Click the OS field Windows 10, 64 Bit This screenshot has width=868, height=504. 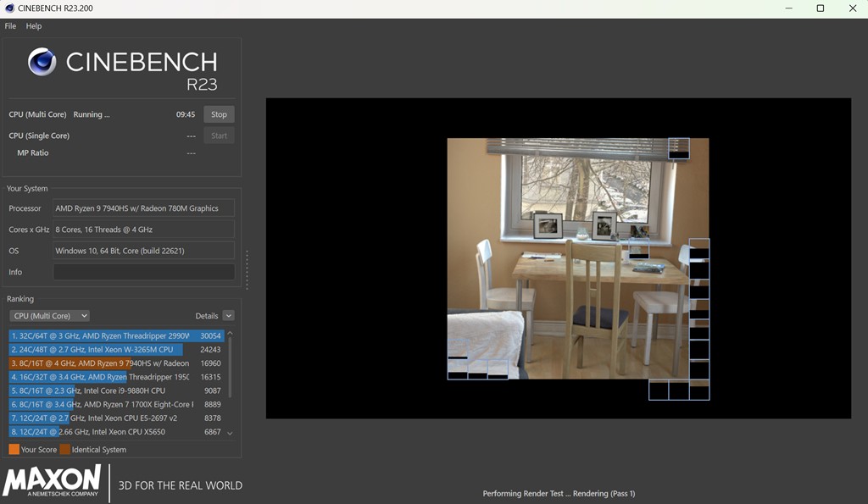coord(144,251)
